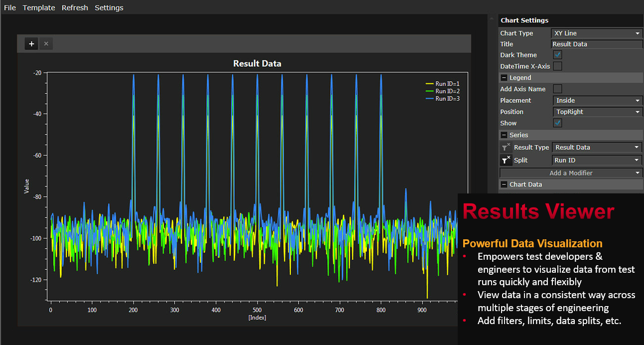Click the filter icon beside Split

pyautogui.click(x=506, y=160)
